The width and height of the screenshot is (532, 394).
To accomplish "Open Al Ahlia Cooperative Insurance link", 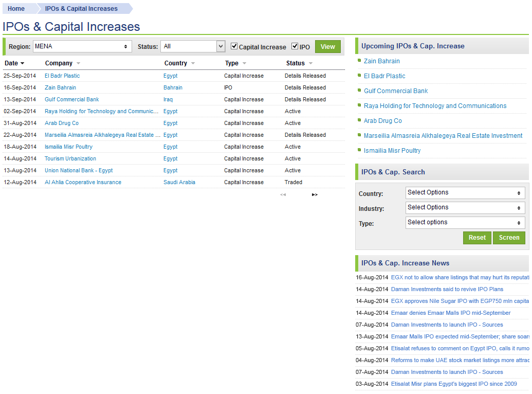I will pyautogui.click(x=83, y=183).
